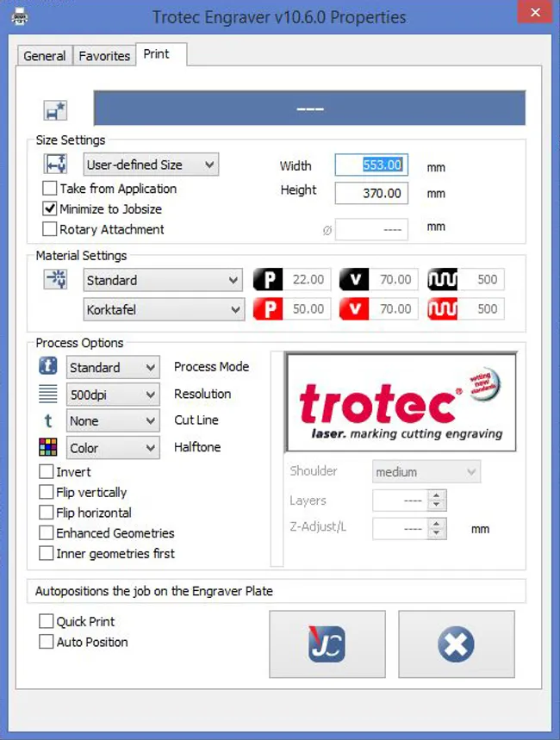The height and width of the screenshot is (740, 560).
Task: Open the Halftone Color dropdown
Action: coord(113,448)
